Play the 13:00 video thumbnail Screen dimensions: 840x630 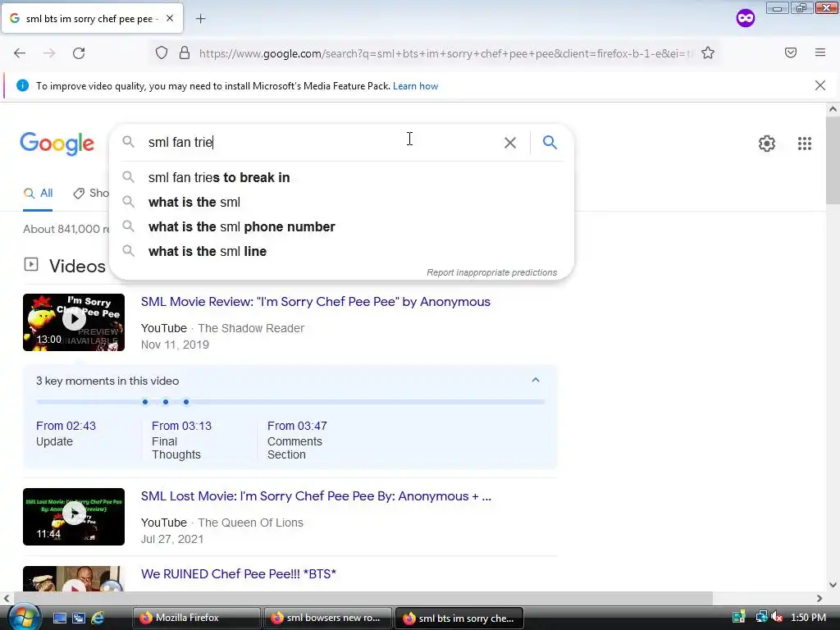[x=74, y=322]
